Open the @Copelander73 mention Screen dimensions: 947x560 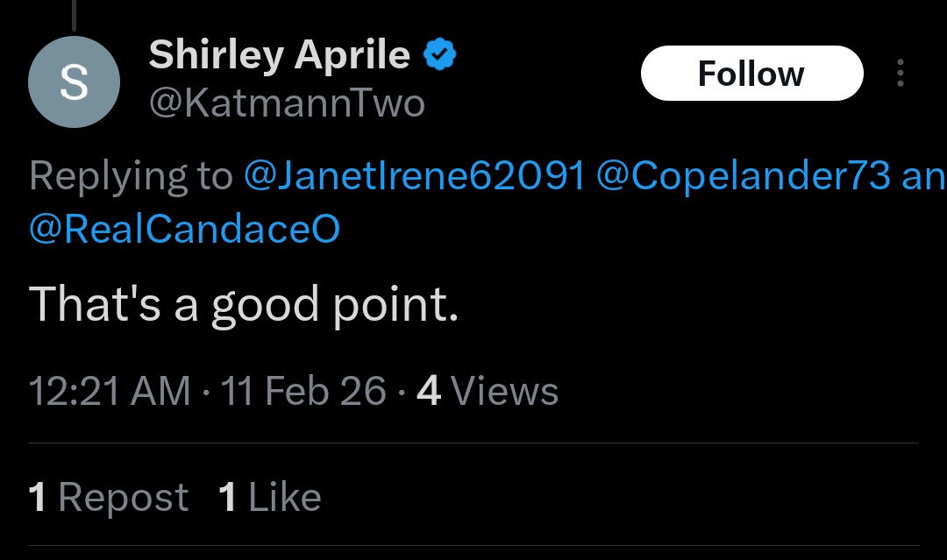[744, 176]
